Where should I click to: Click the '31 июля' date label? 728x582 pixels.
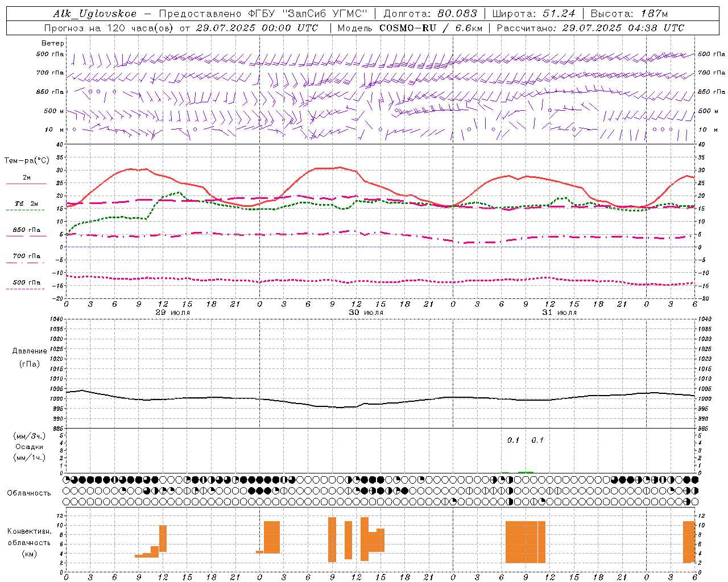pyautogui.click(x=560, y=313)
